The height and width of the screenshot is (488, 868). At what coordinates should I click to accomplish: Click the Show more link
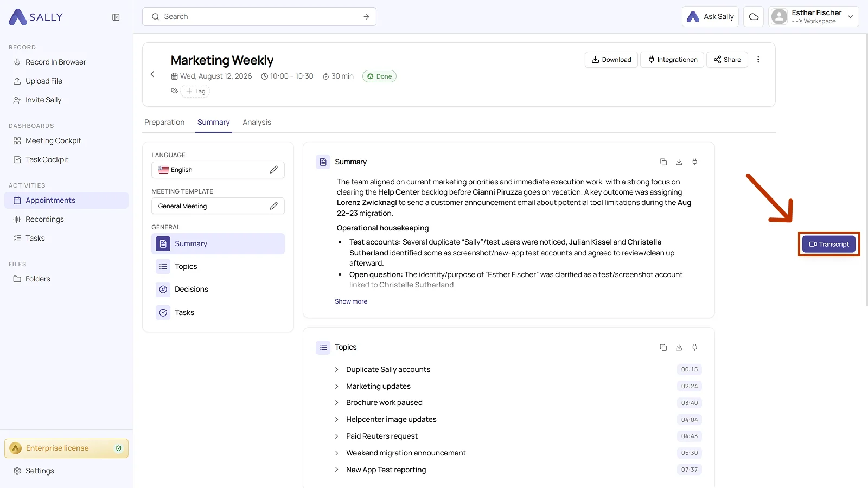point(351,302)
